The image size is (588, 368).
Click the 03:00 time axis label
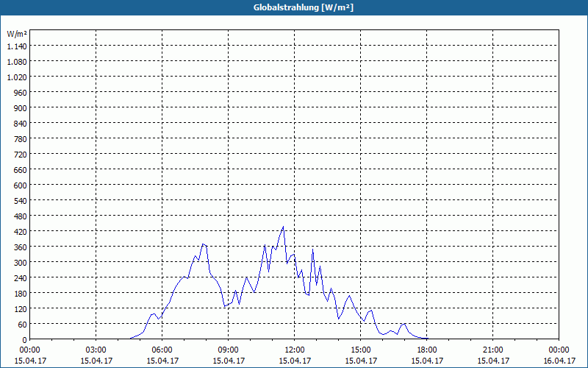point(96,350)
